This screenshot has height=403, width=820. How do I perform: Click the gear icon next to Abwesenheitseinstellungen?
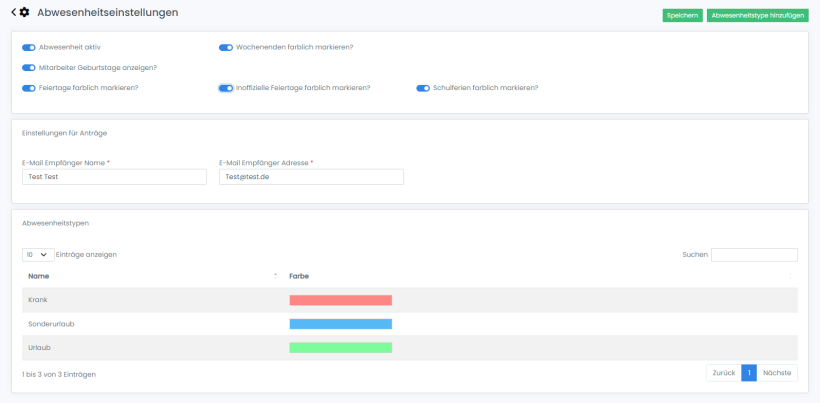25,13
